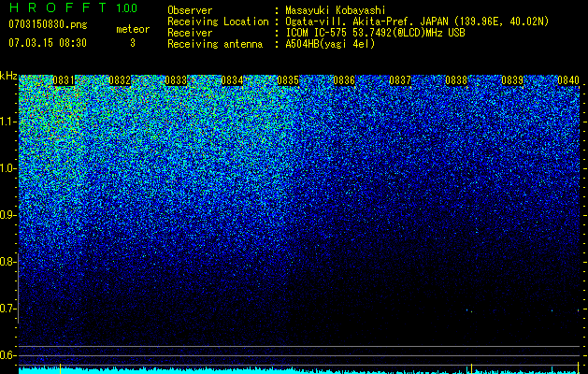Click the 0838 time marker
Viewport: 588px width, 374px height.
click(456, 80)
